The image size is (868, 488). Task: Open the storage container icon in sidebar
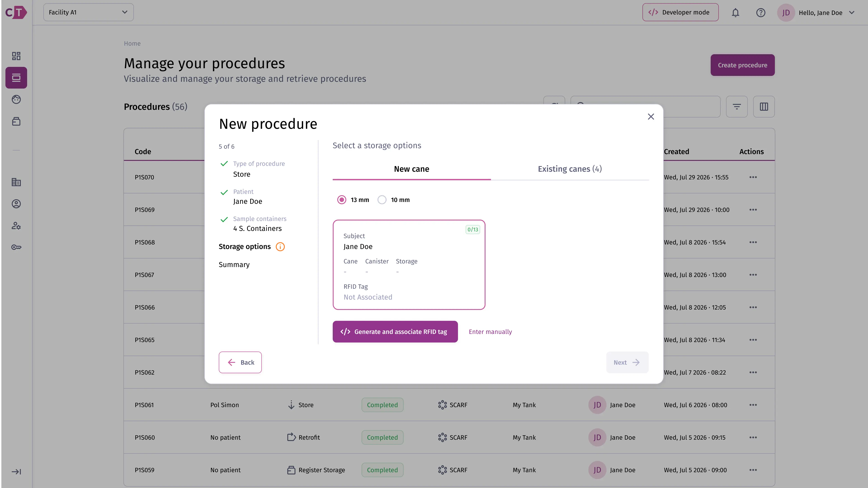16,121
